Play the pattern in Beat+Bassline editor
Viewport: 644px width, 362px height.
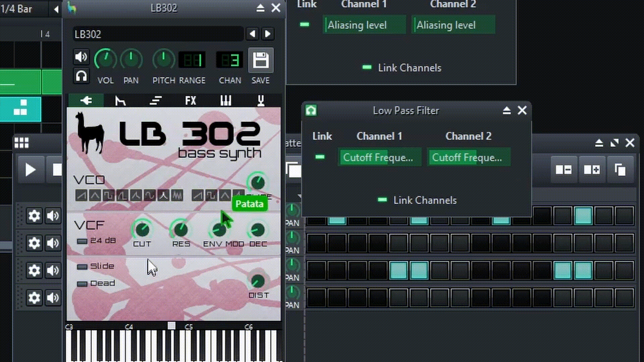coord(31,170)
